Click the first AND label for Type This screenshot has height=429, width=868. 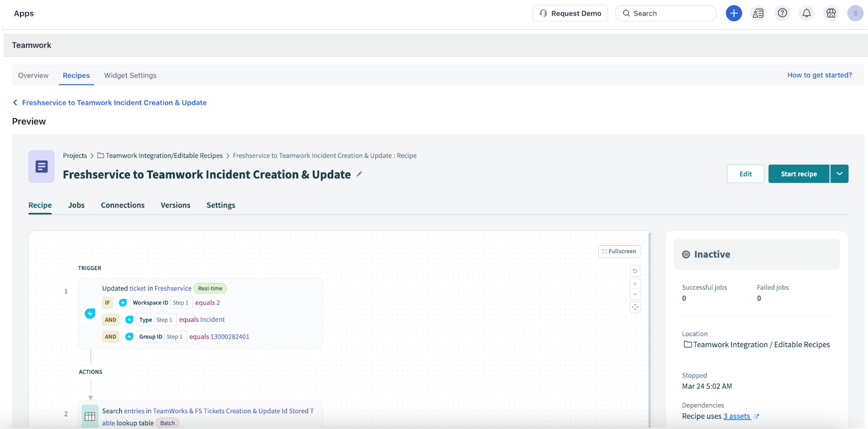(111, 320)
